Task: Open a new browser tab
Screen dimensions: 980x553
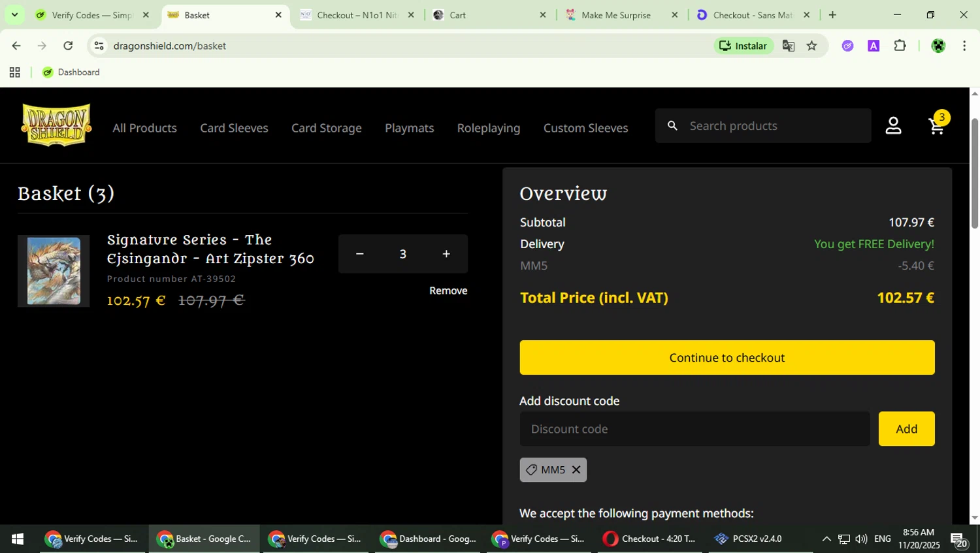Action: tap(832, 14)
